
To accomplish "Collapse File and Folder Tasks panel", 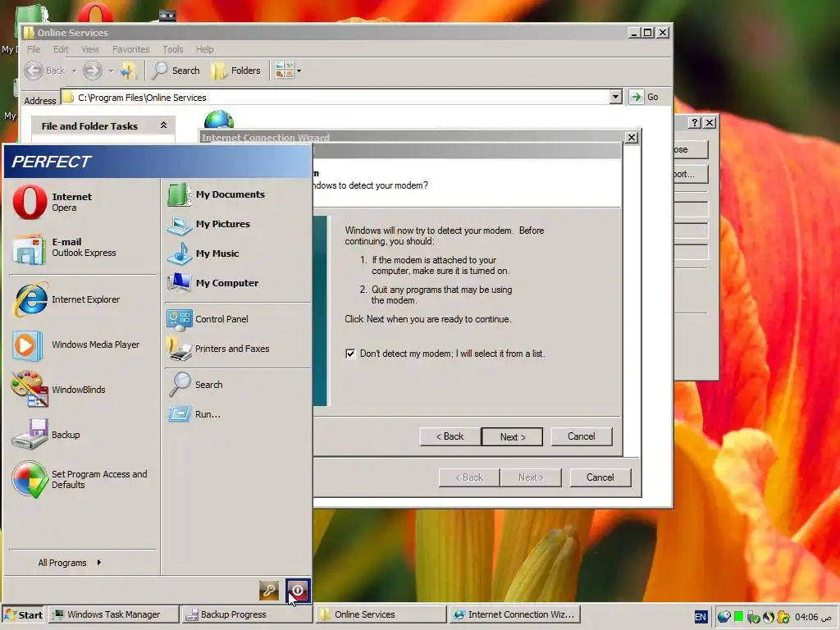I will [163, 126].
